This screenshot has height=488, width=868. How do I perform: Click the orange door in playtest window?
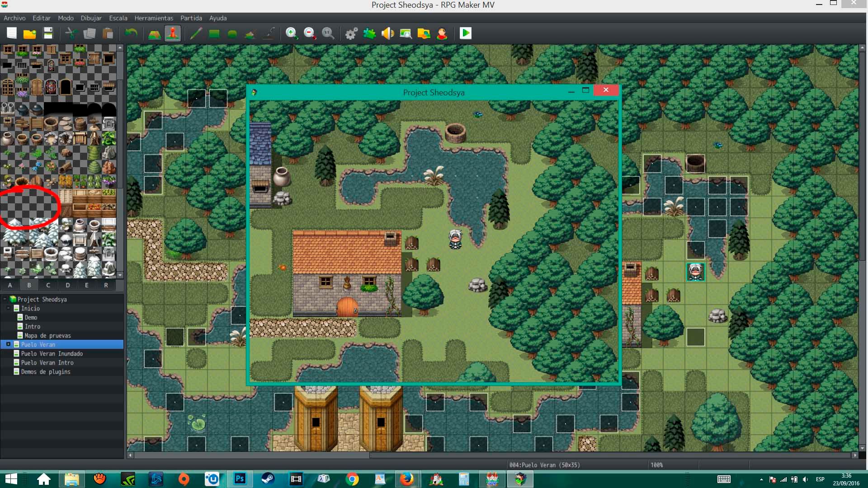347,306
